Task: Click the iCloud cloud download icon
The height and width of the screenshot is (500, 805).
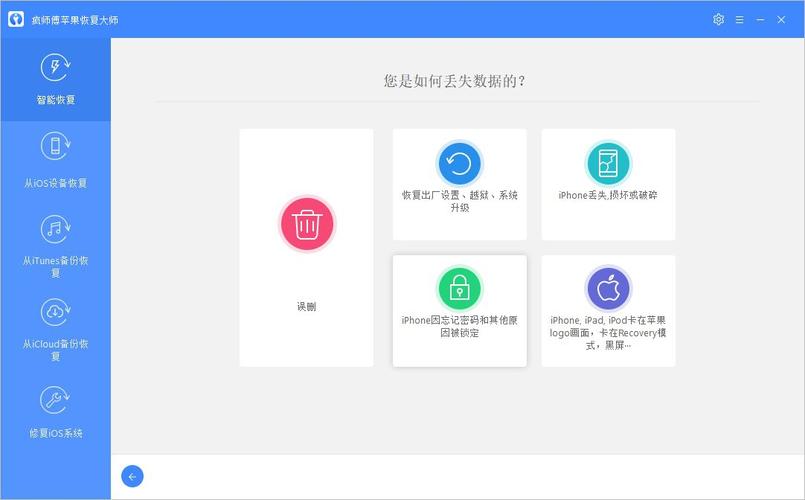Action: pyautogui.click(x=55, y=312)
